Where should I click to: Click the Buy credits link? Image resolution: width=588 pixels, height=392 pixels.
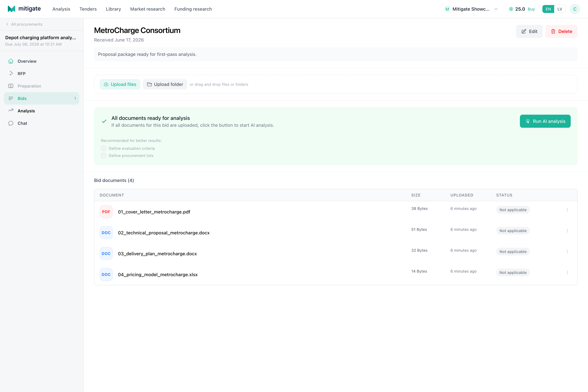[531, 9]
